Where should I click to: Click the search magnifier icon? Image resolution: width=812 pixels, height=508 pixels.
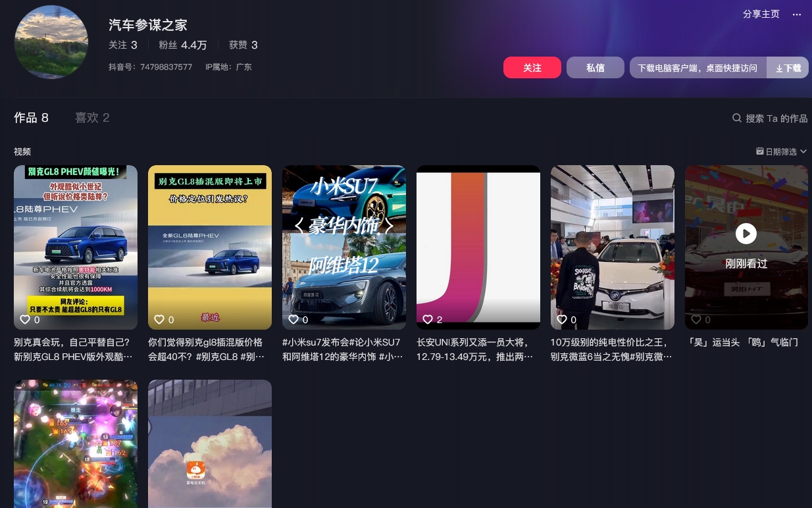point(737,118)
